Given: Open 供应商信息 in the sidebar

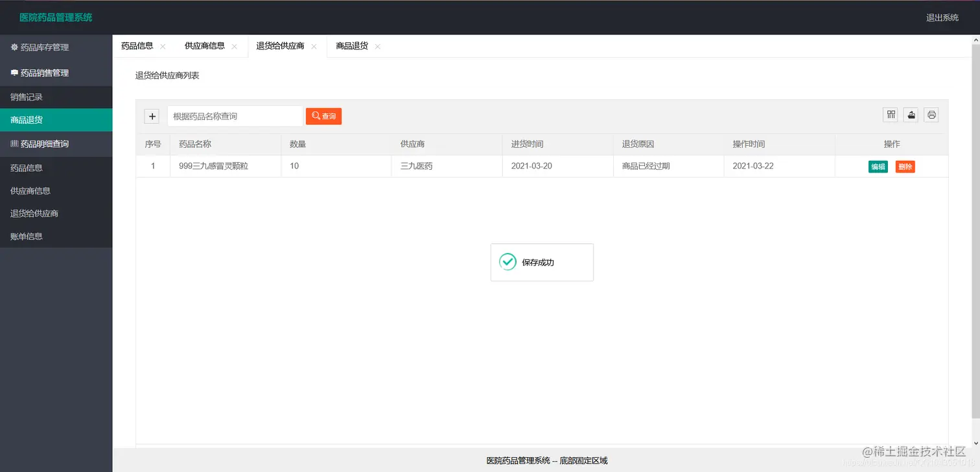Looking at the screenshot, I should point(56,191).
